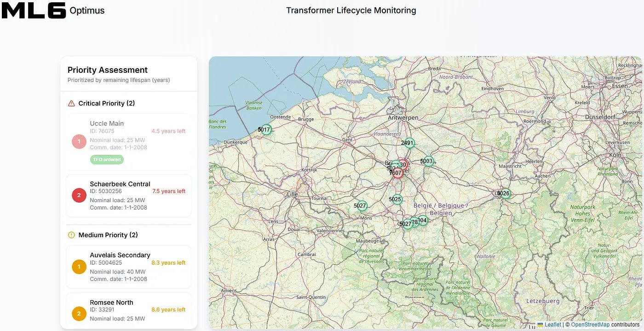Click the ML6 logo
This screenshot has width=644, height=331.
[x=34, y=10]
